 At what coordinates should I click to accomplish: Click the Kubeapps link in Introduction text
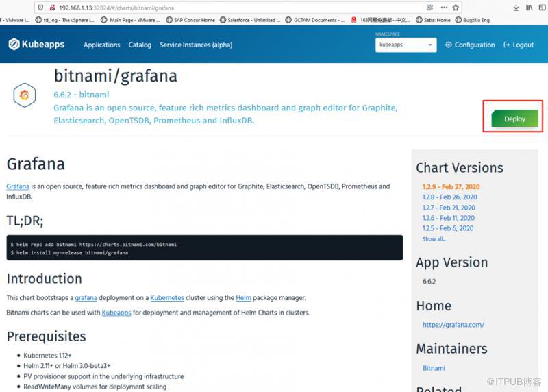tap(116, 313)
